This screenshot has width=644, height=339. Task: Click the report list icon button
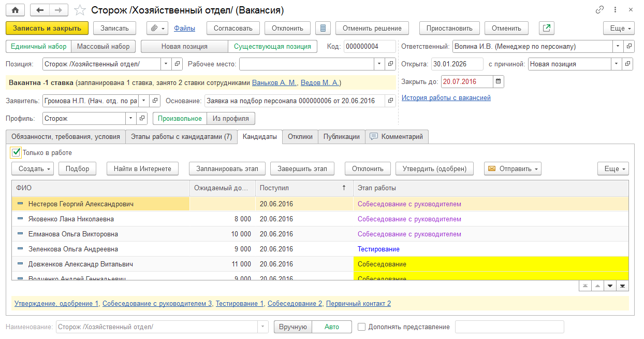pos(323,28)
